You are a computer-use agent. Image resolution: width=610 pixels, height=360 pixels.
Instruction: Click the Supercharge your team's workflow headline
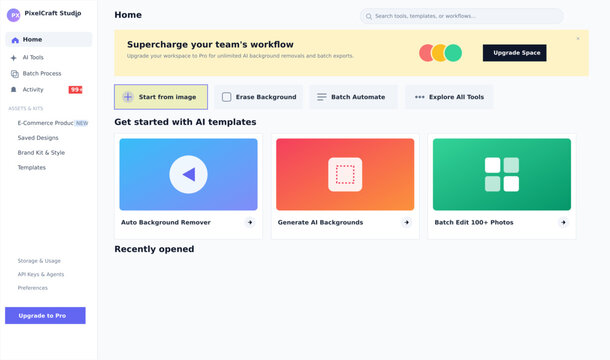tap(210, 45)
